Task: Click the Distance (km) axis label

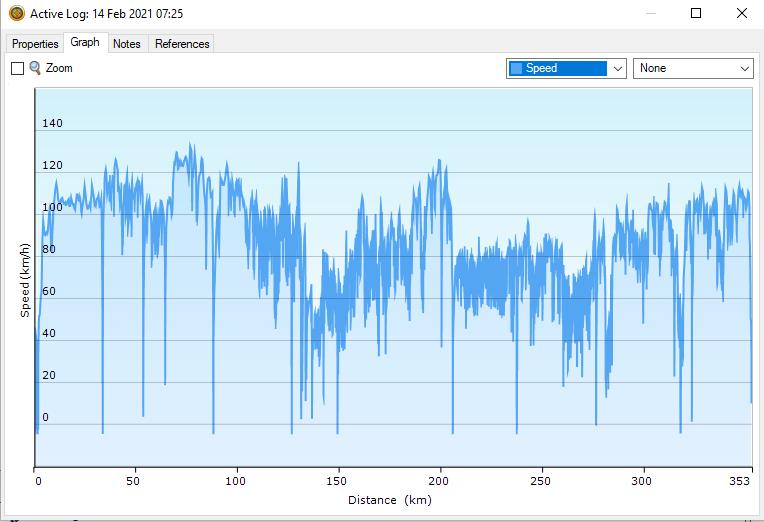Action: [390, 500]
